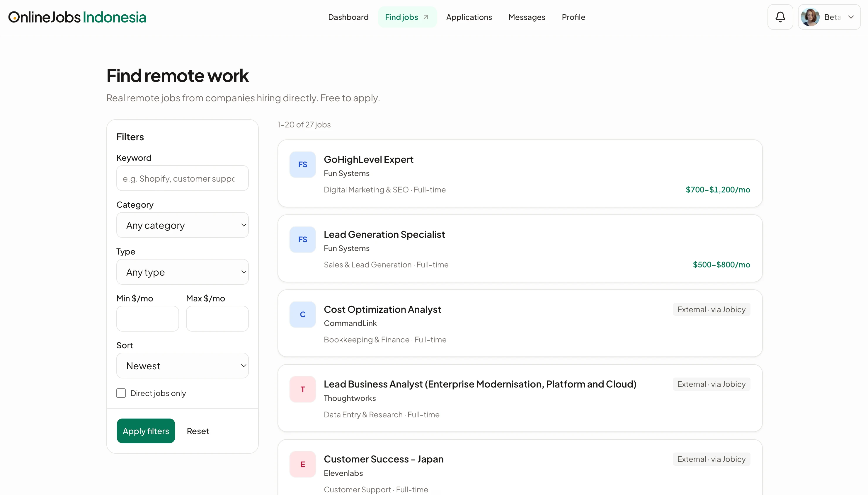Click the C logo for CommandLink job
The height and width of the screenshot is (495, 868).
302,315
